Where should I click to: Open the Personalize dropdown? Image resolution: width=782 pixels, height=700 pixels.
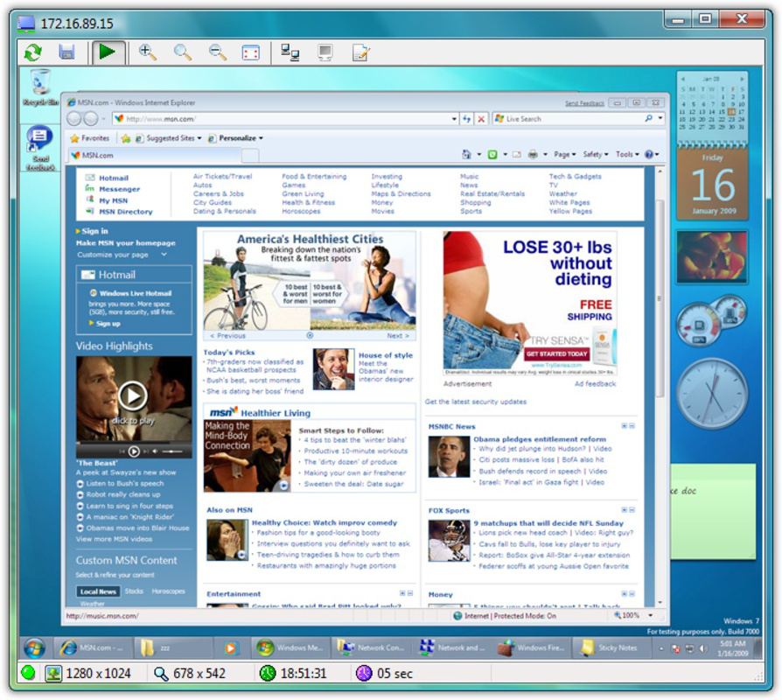tap(235, 138)
